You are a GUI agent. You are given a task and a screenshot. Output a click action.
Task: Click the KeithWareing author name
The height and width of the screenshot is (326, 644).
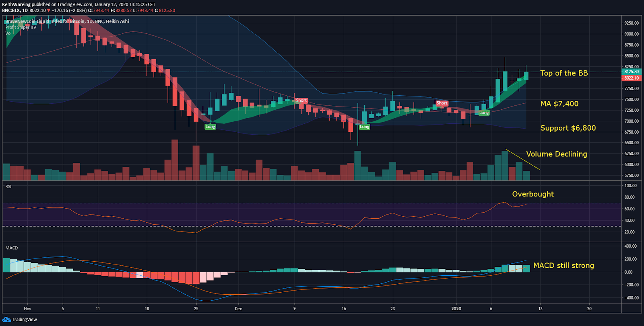pos(16,4)
